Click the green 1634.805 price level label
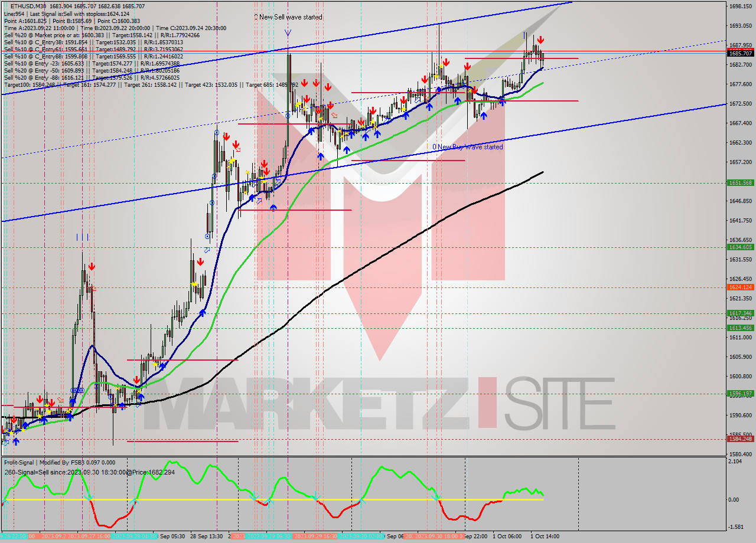Viewport: 756px width, 543px height. click(x=741, y=247)
